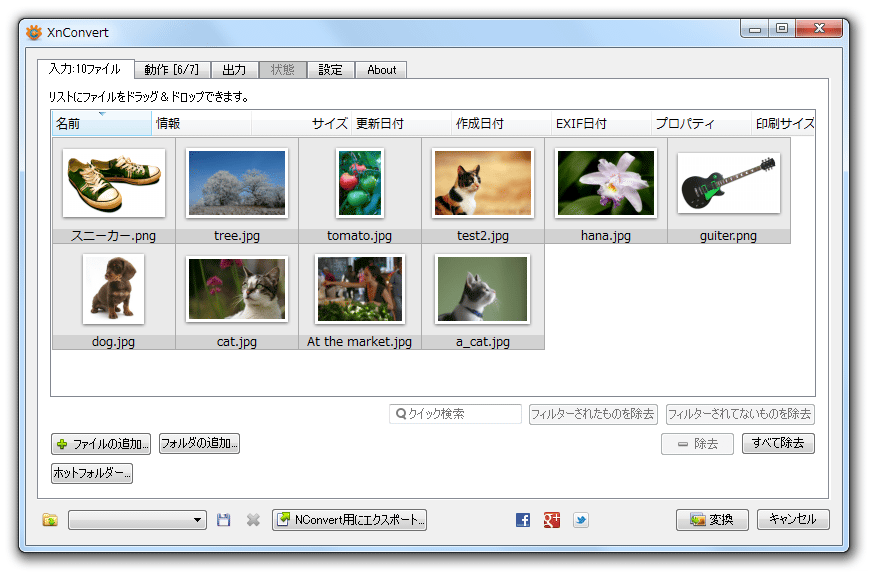Open the Facebook icon link
Image resolution: width=872 pixels, height=576 pixels.
click(523, 520)
